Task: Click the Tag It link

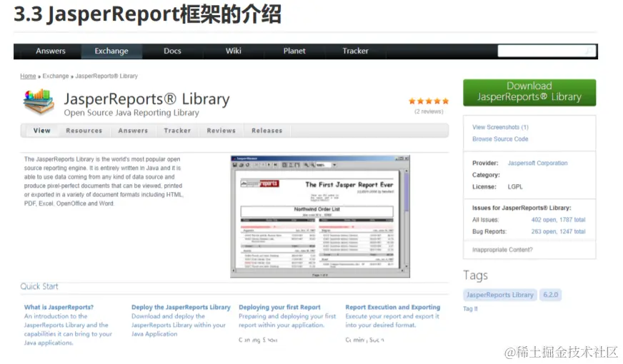Action: click(x=470, y=309)
